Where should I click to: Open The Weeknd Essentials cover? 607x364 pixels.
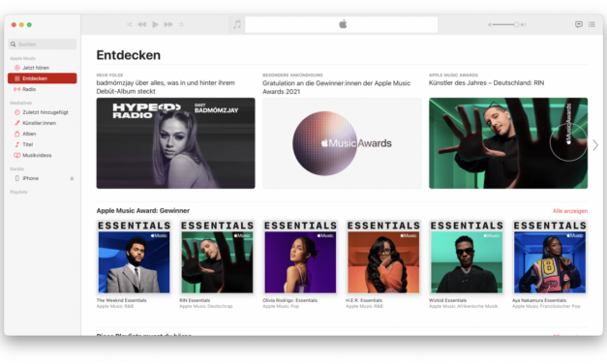pos(134,258)
